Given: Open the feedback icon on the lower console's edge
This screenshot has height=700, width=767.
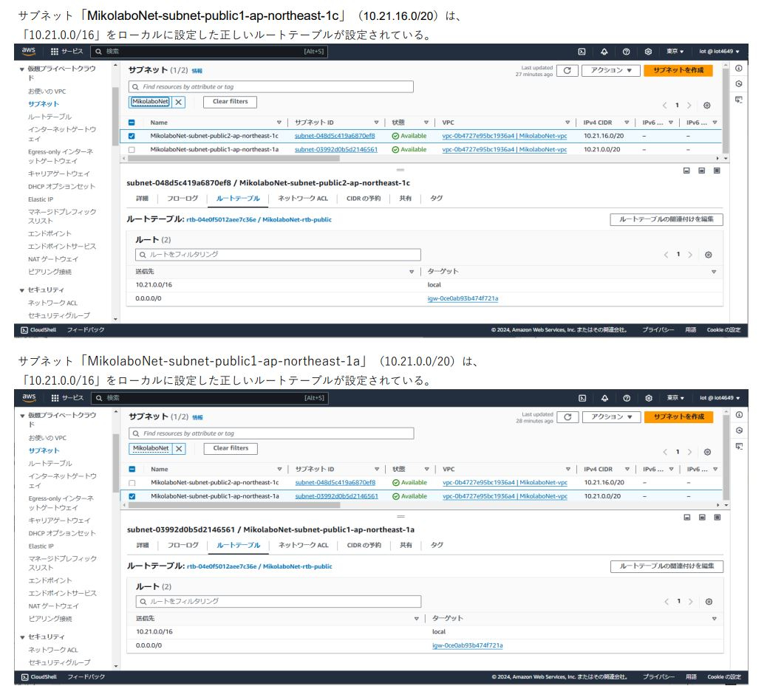Looking at the screenshot, I should 739,446.
